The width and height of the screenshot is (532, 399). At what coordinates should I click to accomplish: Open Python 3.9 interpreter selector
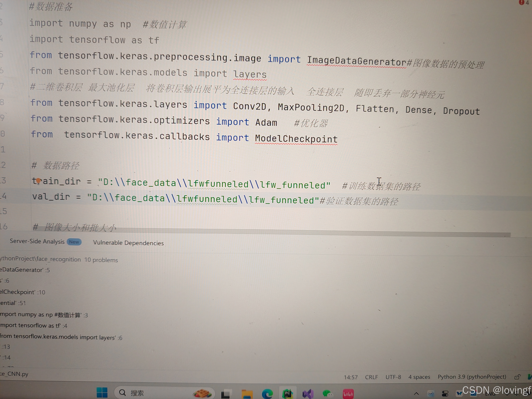pos(472,377)
